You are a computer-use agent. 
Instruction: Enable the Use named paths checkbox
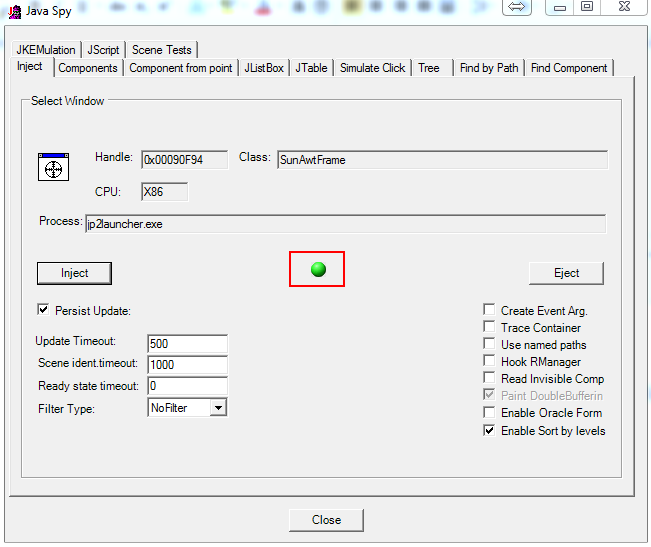click(489, 345)
